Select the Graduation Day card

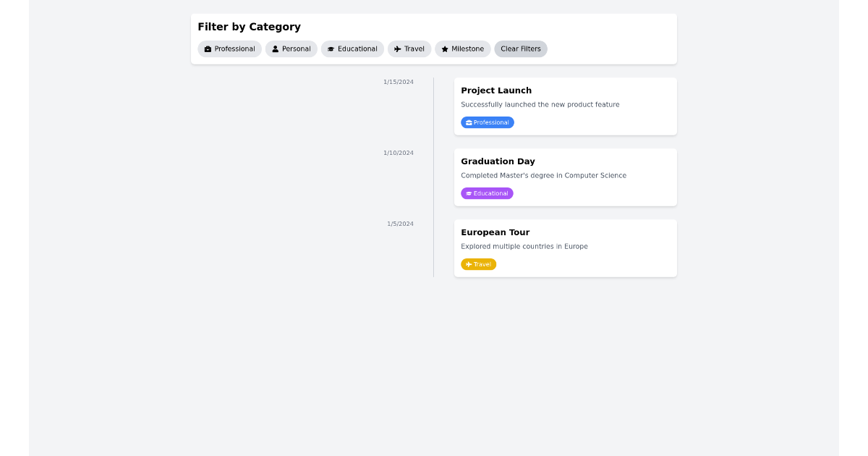coord(565,177)
